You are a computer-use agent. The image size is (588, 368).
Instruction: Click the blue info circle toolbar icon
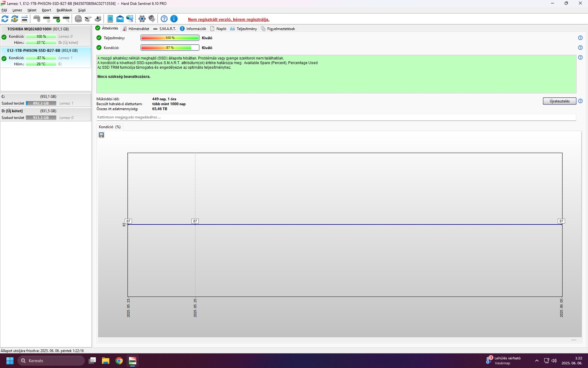coord(174,19)
